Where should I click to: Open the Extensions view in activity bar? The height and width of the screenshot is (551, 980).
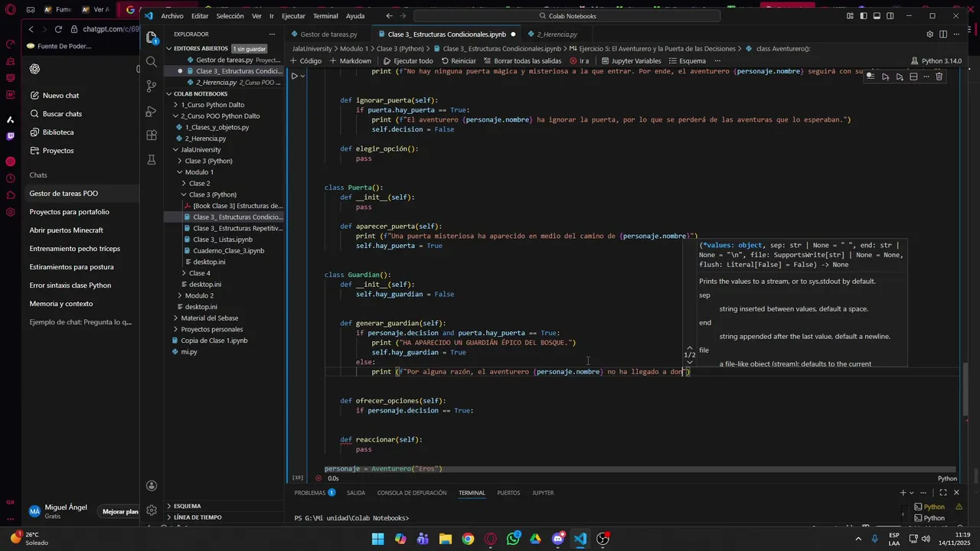[152, 135]
